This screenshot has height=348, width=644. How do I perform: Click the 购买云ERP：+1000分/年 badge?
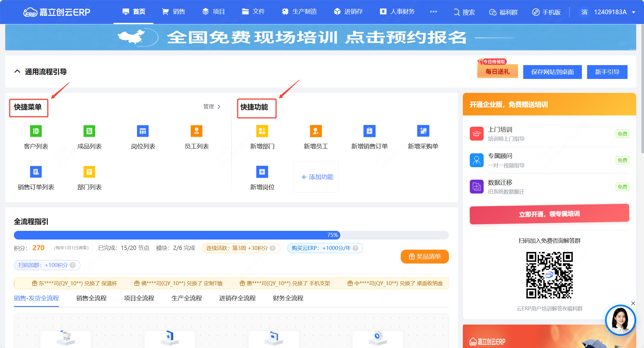point(325,248)
